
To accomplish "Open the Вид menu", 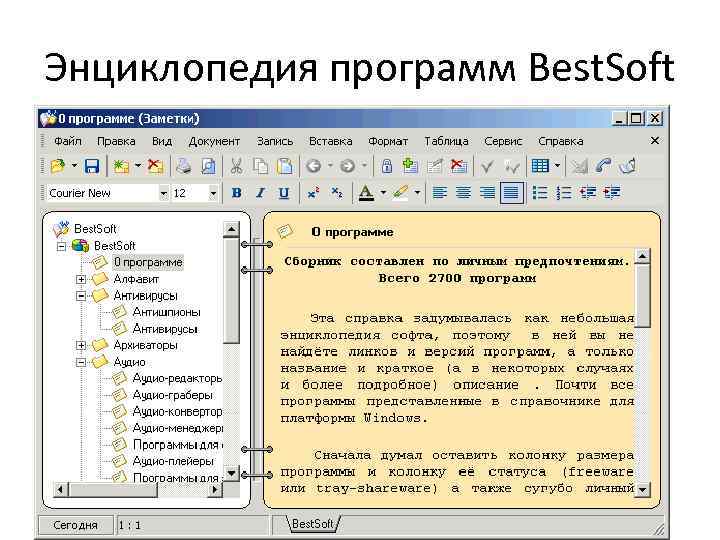I will [162, 141].
